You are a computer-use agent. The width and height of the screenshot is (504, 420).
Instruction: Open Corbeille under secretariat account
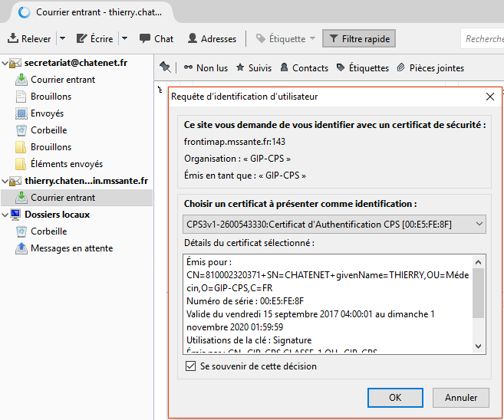tap(48, 130)
